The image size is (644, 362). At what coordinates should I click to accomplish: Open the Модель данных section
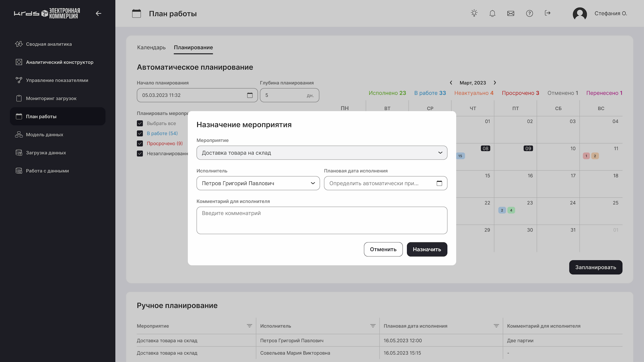(44, 134)
